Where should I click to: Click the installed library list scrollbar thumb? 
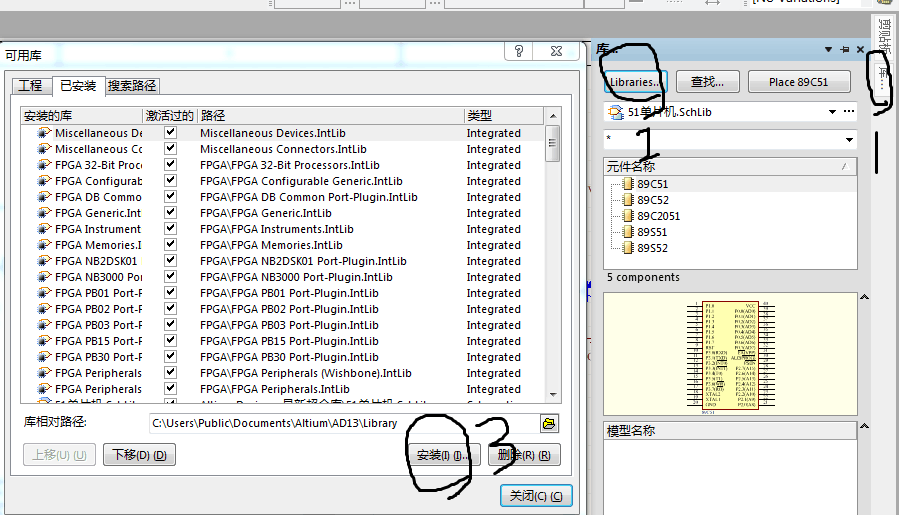[552, 143]
